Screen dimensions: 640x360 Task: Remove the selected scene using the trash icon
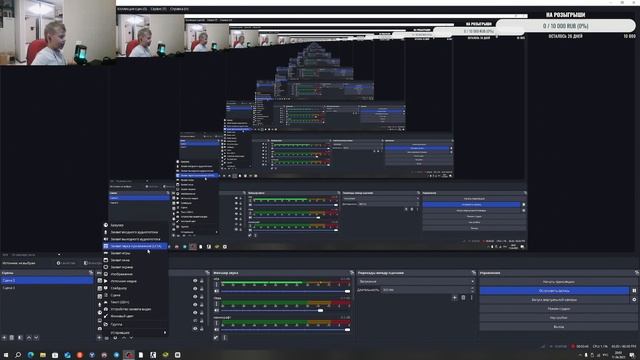click(12, 338)
